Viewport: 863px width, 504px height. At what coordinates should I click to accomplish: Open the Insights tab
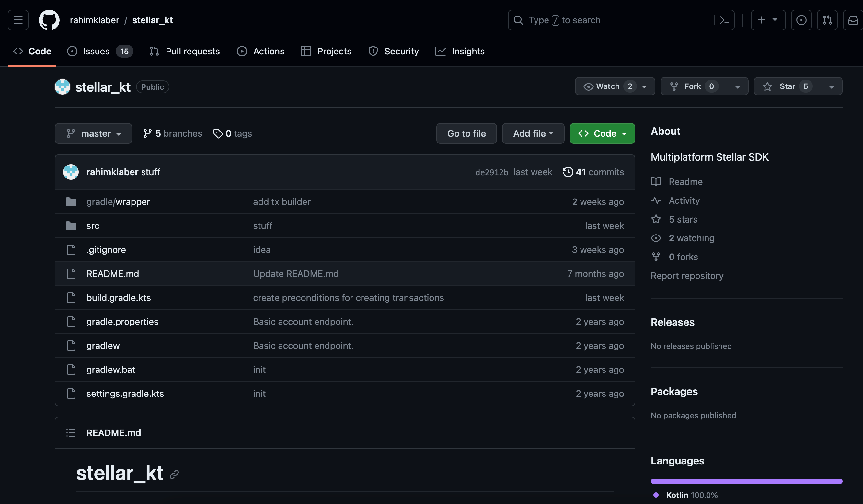pos(460,52)
